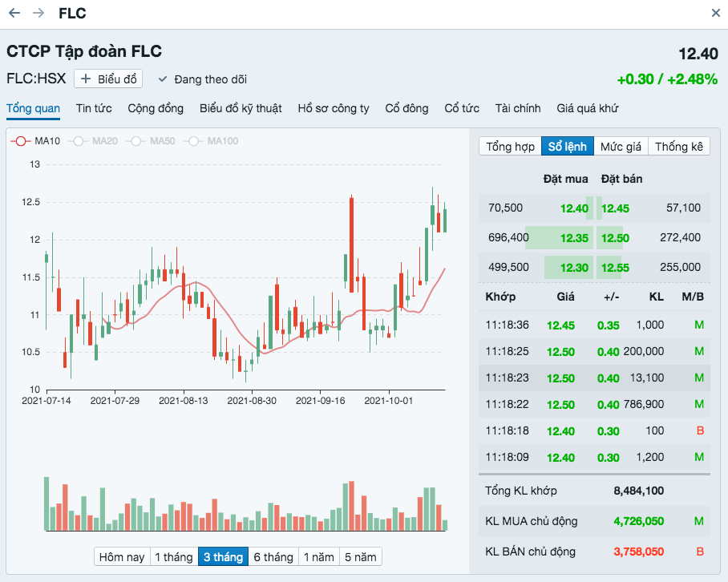Click the ask price 12.55
This screenshot has width=728, height=582.
(615, 268)
